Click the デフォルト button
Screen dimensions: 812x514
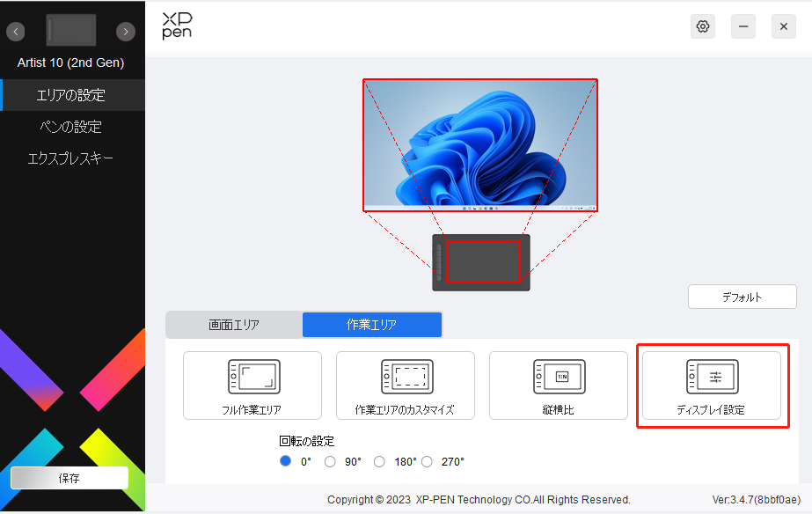pos(742,297)
